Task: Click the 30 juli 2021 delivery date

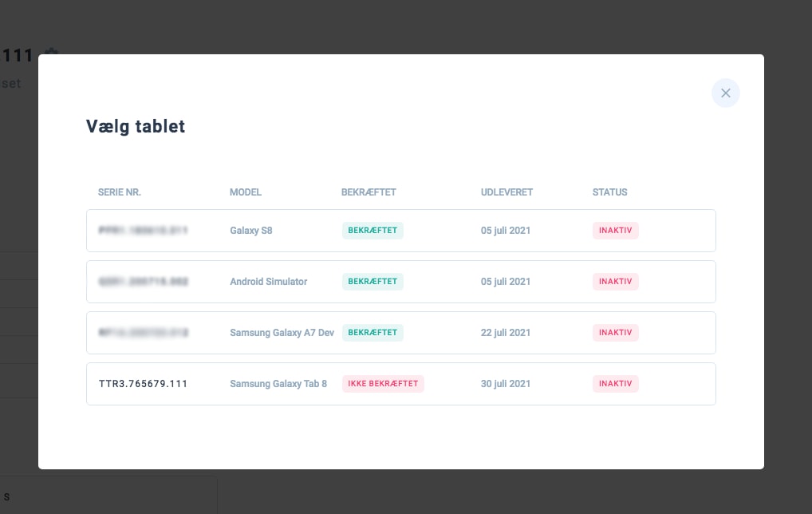Action: click(506, 384)
